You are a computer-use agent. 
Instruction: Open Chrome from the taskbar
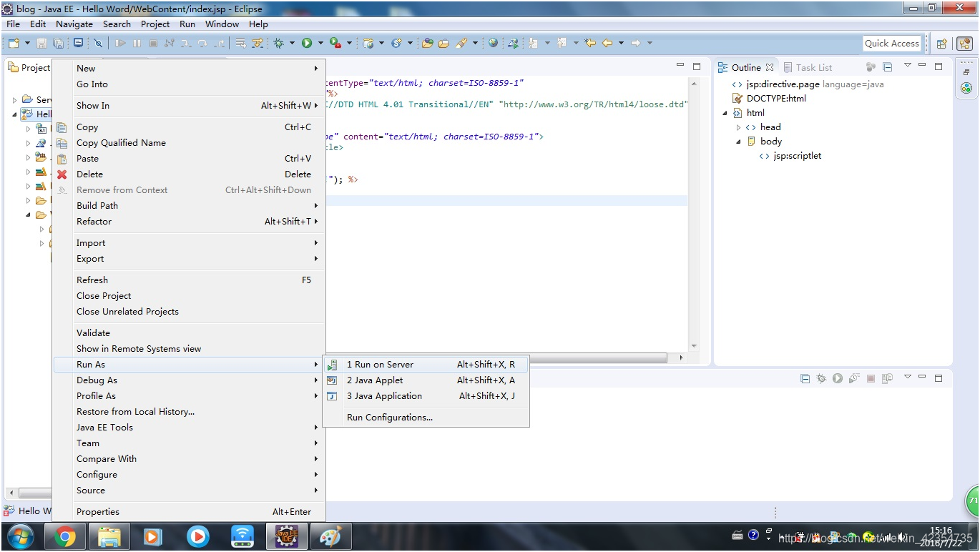coord(64,536)
